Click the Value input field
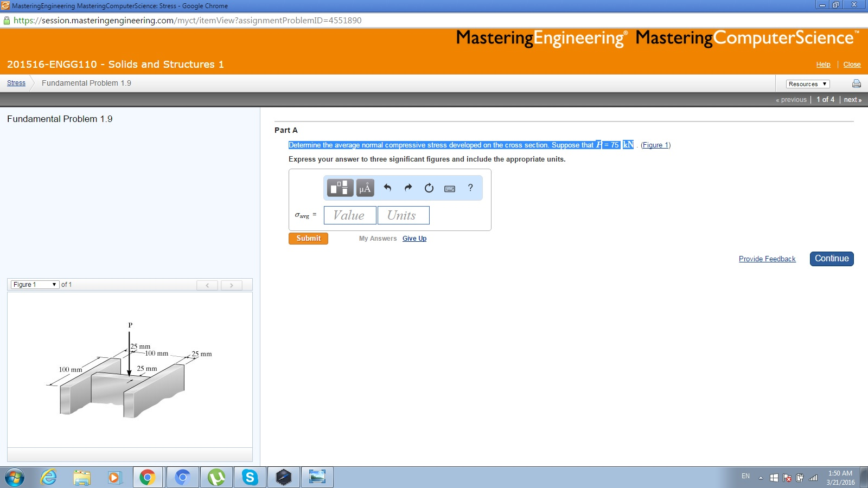Image resolution: width=868 pixels, height=488 pixels. point(349,215)
